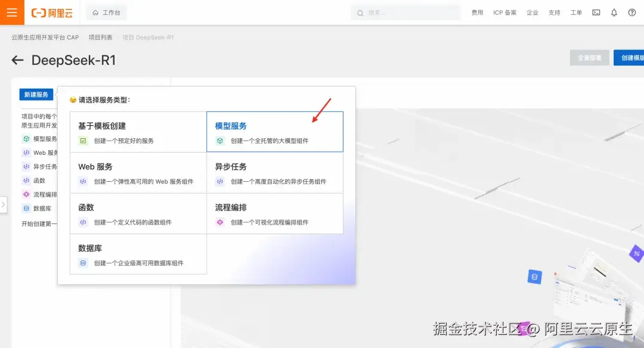Click the 函数 icon in the service dialog
The image size is (644, 348).
pos(82,222)
